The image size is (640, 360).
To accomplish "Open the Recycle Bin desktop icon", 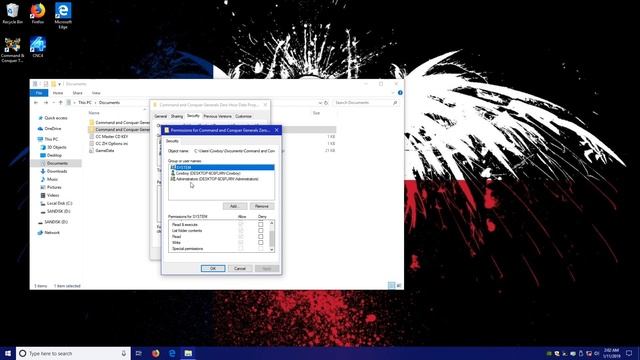I will coord(12,13).
